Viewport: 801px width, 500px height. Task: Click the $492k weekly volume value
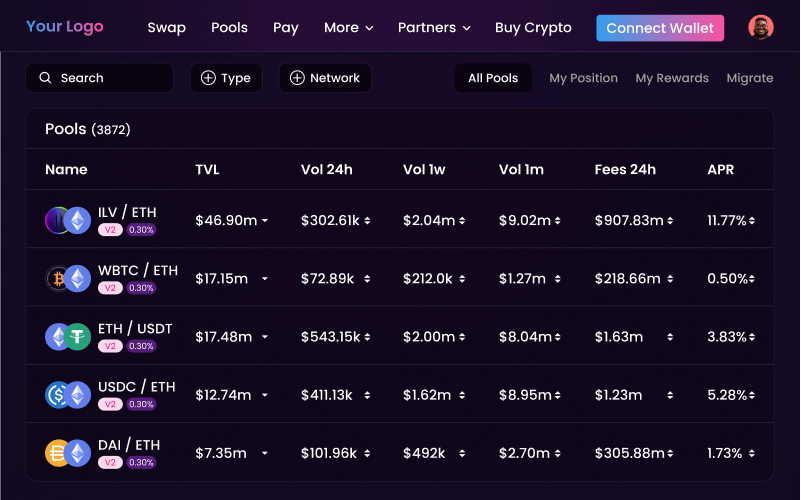tap(424, 454)
